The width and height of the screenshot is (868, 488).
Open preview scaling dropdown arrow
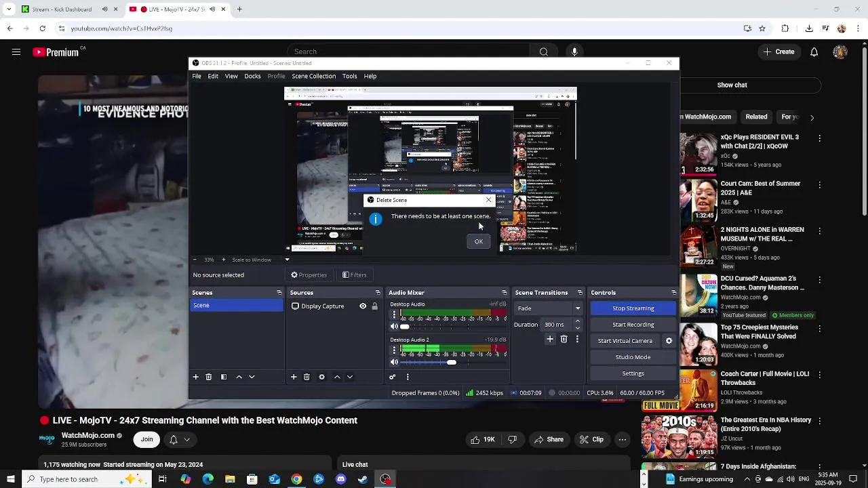287,260
